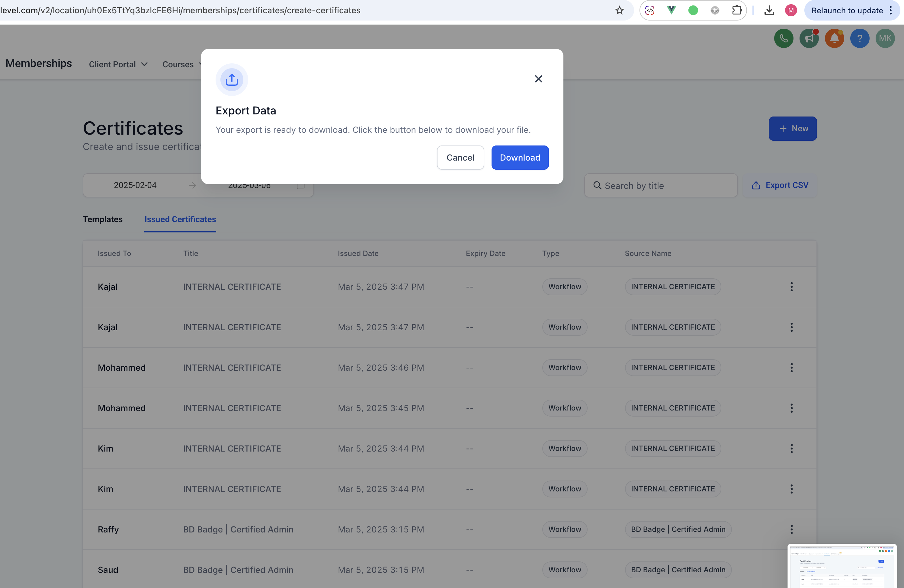Viewport: 904px width, 588px height.
Task: Open the MK user avatar
Action: [885, 38]
